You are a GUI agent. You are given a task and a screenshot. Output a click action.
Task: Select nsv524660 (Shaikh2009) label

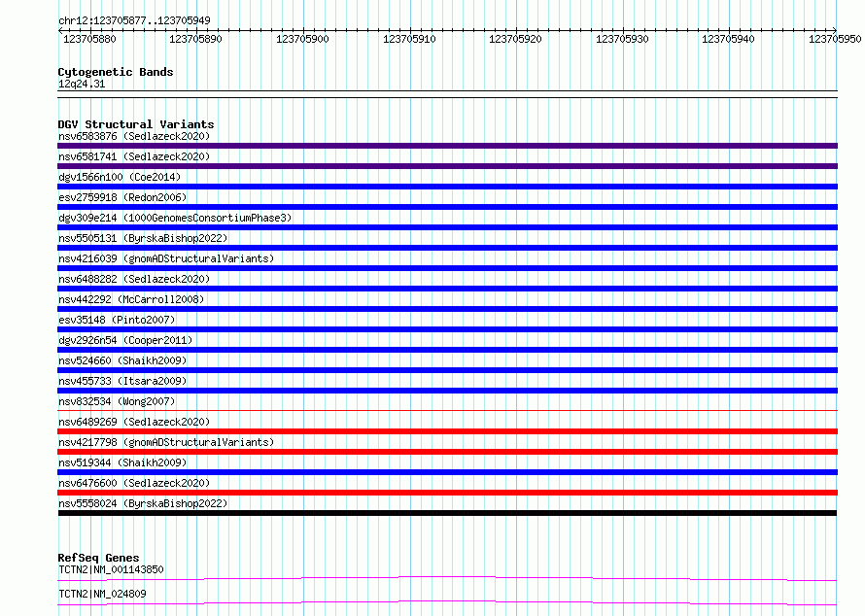(x=122, y=360)
